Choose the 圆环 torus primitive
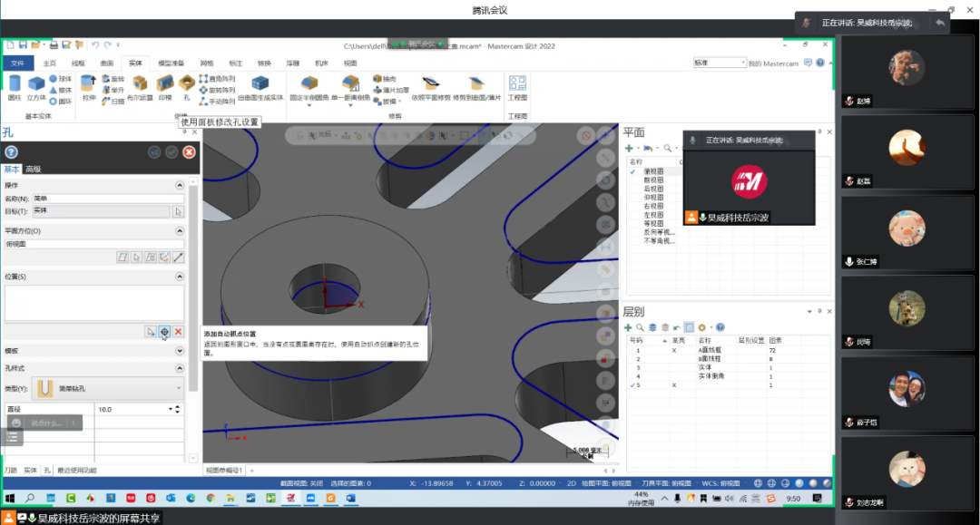Image resolution: width=980 pixels, height=525 pixels. 61,102
